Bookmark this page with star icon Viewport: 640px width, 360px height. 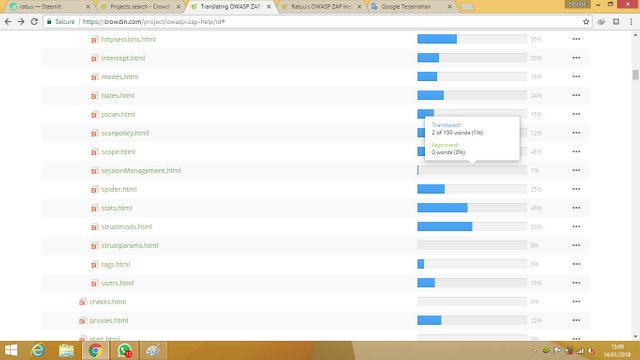coord(586,22)
